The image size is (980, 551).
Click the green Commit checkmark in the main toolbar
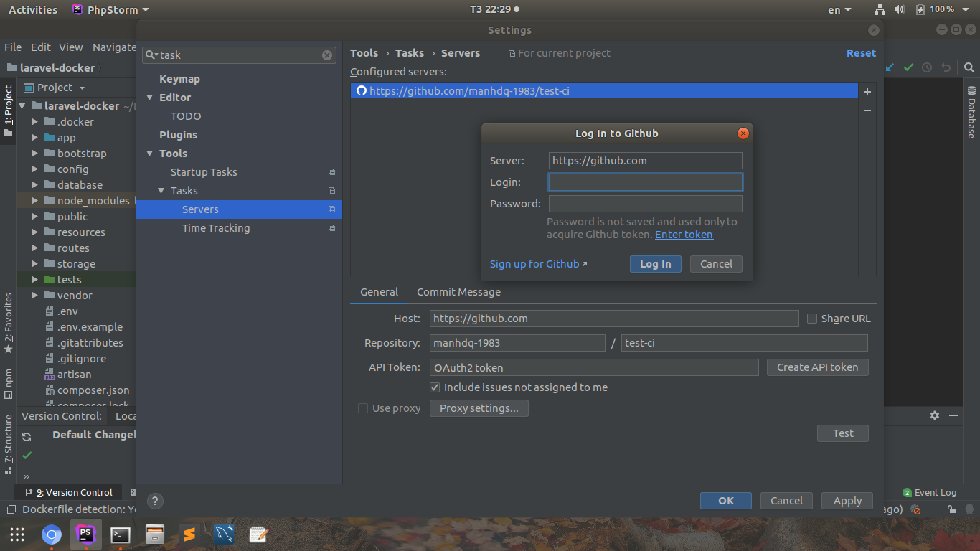908,67
